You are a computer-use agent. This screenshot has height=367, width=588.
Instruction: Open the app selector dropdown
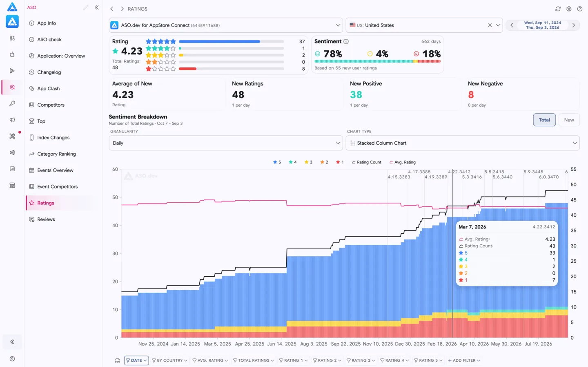[226, 25]
